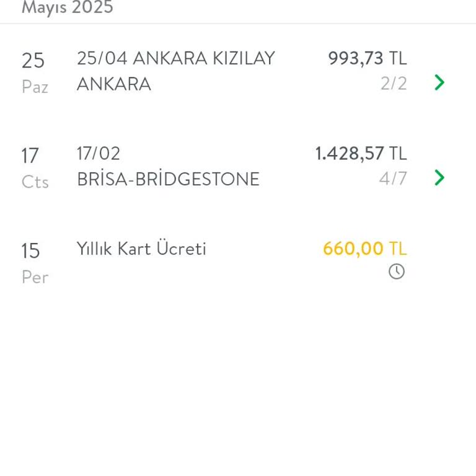Click the 17/02 purchase date text
Viewport: 476px width, 476px height.
coord(99,154)
